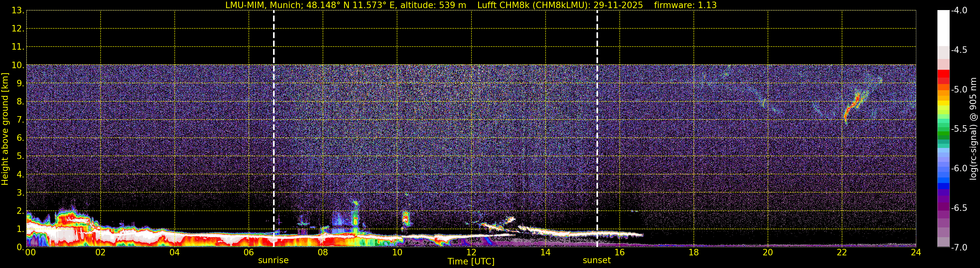Pick the white segment at the colorbar top
The width and height of the screenshot is (980, 268).
(944, 29)
